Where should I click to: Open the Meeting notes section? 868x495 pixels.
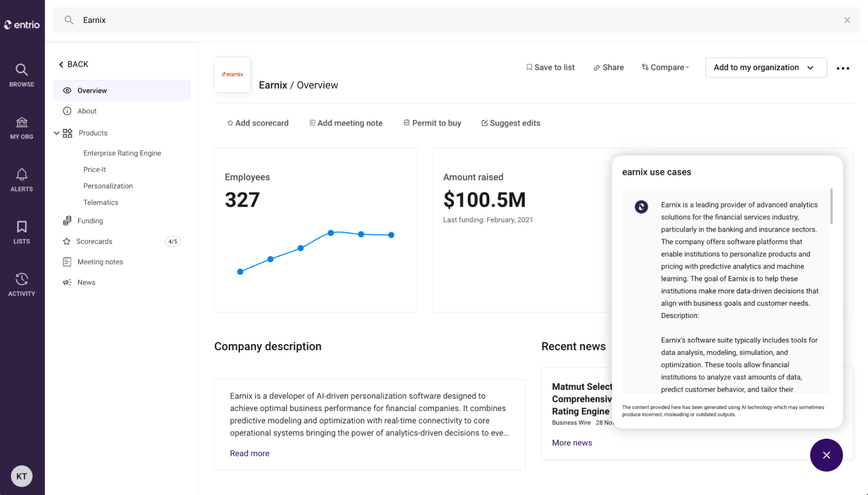tap(100, 262)
